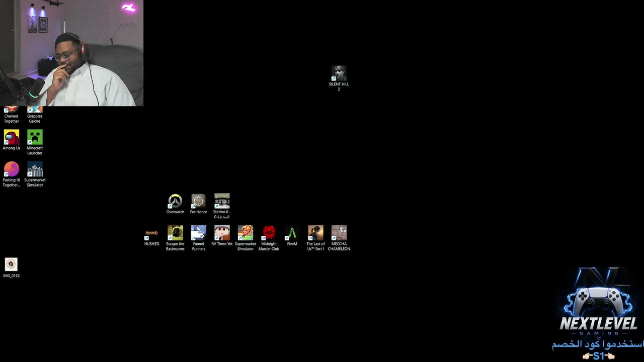Select the Chained Together shortcut
The image size is (644, 362).
[x=11, y=115]
